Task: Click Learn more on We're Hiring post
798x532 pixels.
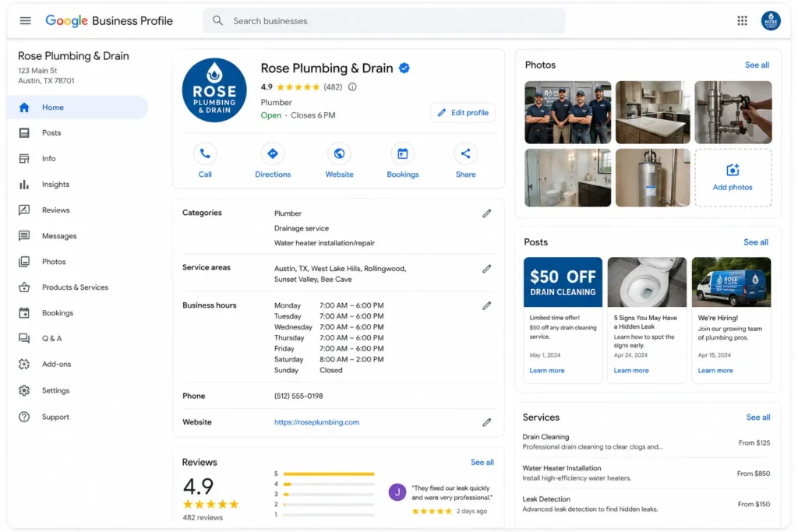Action: 715,370
